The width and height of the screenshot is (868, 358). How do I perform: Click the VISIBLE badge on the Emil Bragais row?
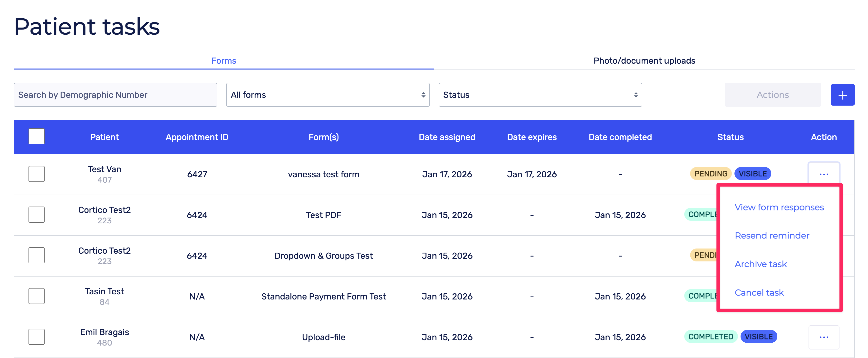click(x=759, y=337)
